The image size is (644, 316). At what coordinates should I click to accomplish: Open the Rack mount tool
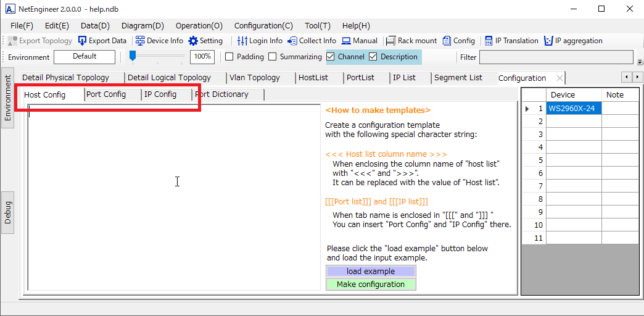tap(390, 41)
